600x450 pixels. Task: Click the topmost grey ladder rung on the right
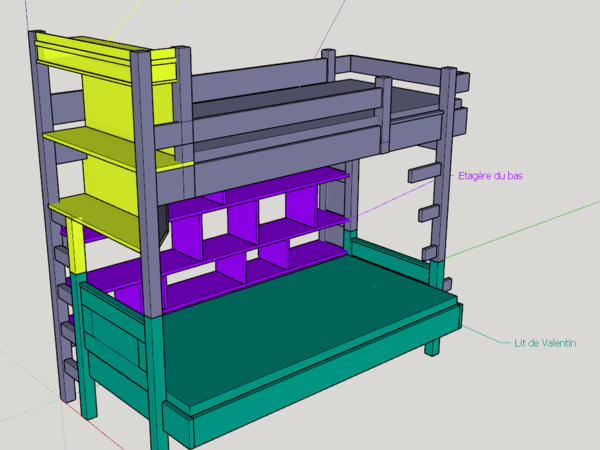(x=423, y=173)
